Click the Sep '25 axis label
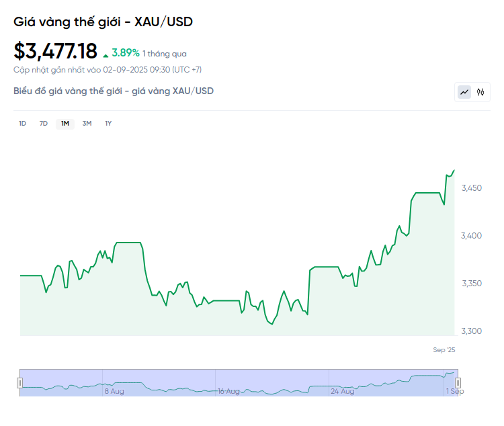 click(x=444, y=350)
